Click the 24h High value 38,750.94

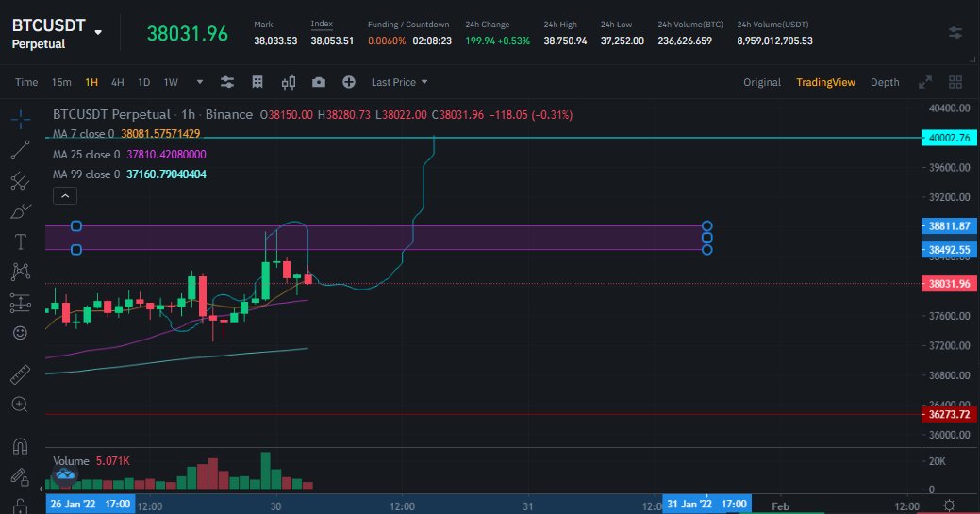coord(565,41)
